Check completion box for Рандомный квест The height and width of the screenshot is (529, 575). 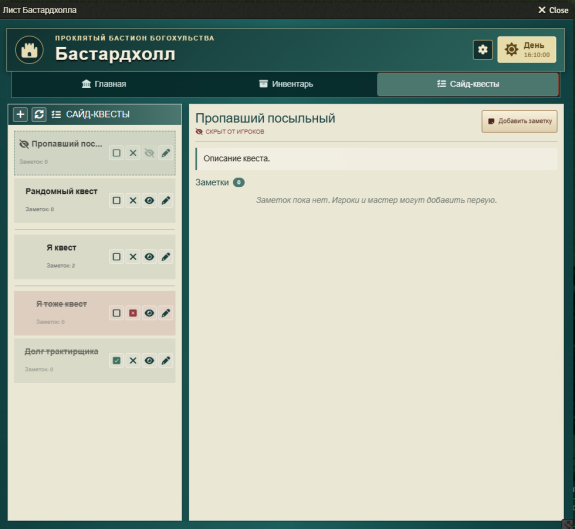click(116, 201)
